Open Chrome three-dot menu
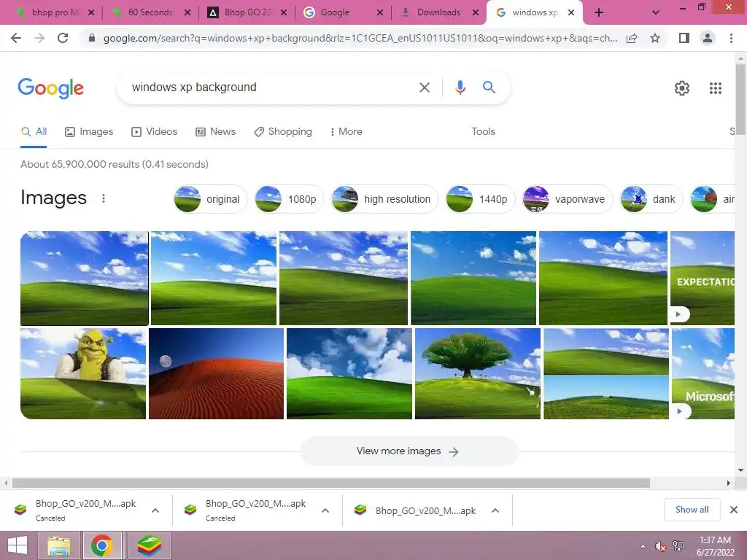The image size is (747, 560). (731, 38)
